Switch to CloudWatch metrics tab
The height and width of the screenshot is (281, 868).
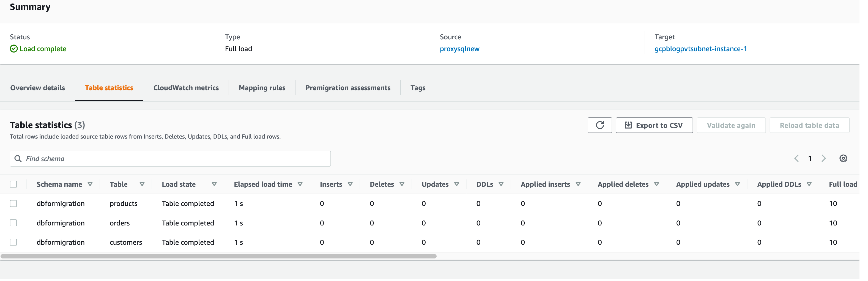188,89
